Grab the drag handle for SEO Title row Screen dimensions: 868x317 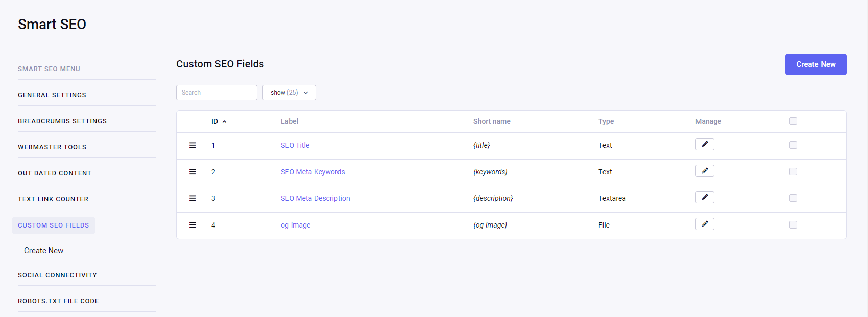(x=192, y=145)
